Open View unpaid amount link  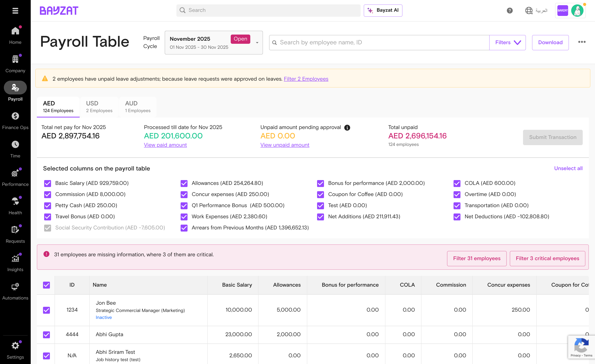[x=285, y=145]
